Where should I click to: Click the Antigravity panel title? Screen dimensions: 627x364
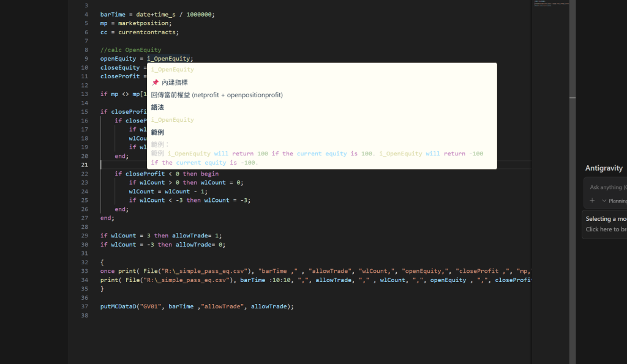[603, 168]
